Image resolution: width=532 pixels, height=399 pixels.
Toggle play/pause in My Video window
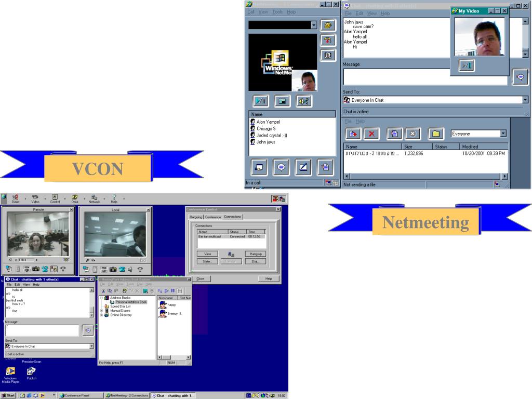coord(467,65)
